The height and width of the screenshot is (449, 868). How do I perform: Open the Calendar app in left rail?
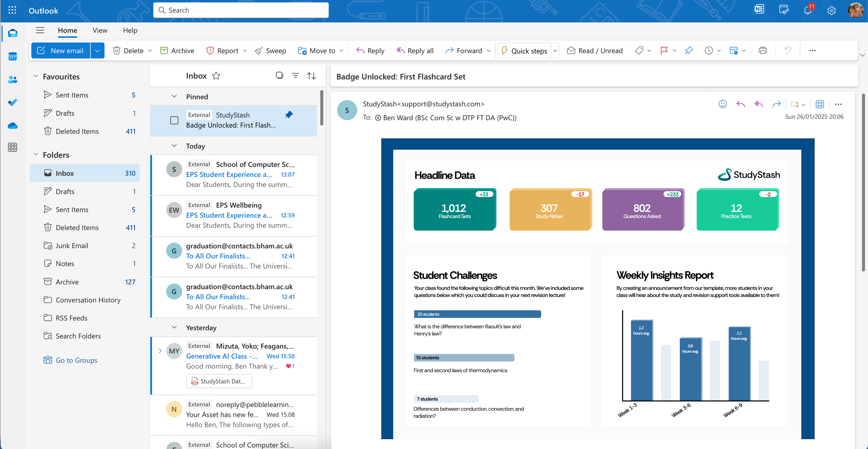(12, 56)
